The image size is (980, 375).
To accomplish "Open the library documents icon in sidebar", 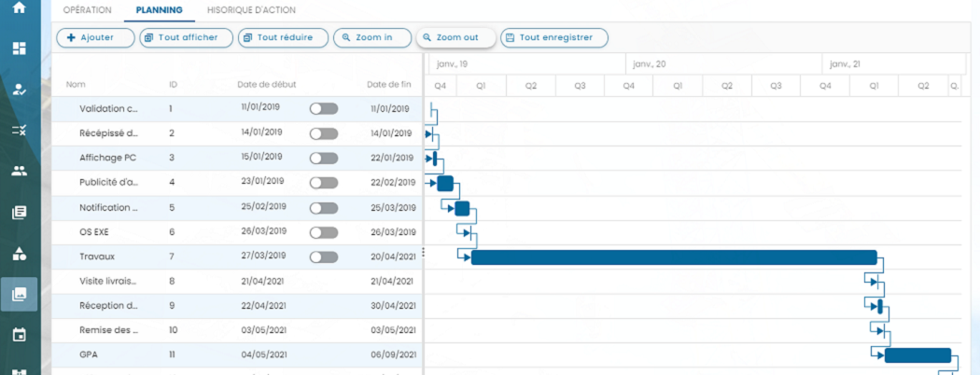I will coord(20,213).
